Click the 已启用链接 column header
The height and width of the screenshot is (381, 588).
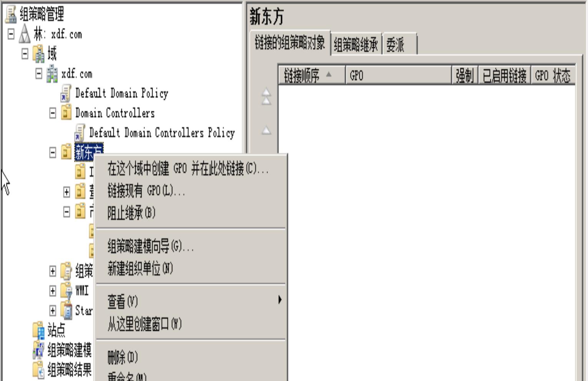point(504,75)
